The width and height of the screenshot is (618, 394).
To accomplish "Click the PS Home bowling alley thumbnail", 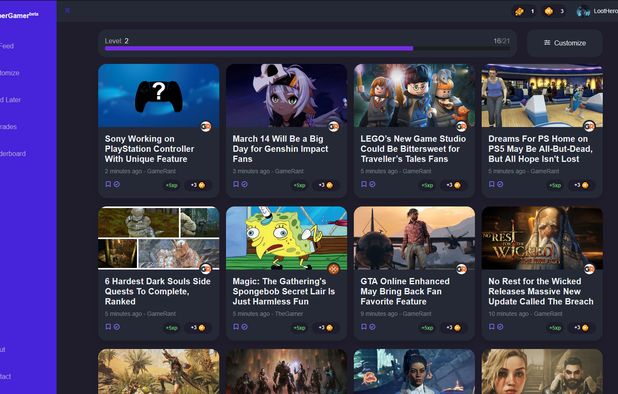I will (x=542, y=96).
